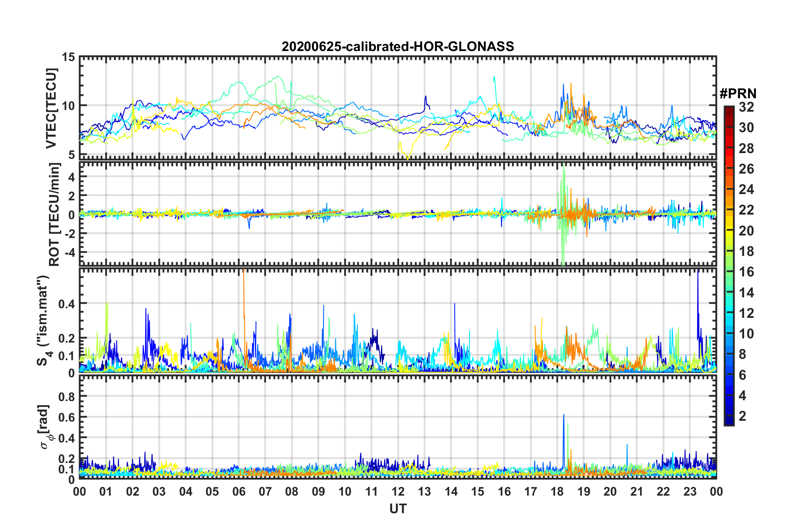Pick tick label 24 on the #PRN colorbar
The height and width of the screenshot is (532, 796).
(x=746, y=189)
